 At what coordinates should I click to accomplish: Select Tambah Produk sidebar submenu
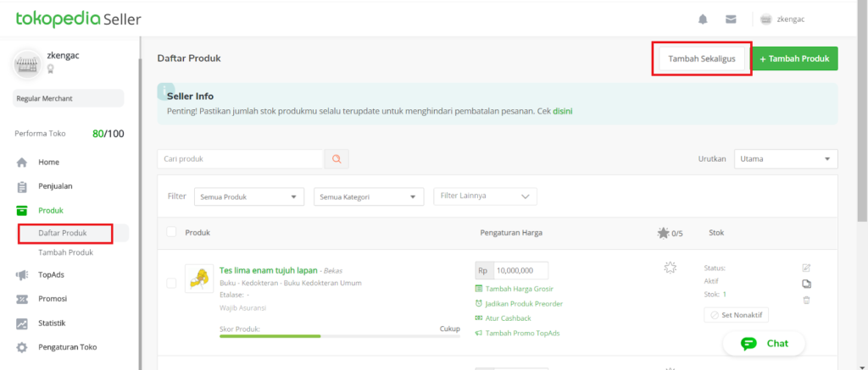click(x=65, y=252)
